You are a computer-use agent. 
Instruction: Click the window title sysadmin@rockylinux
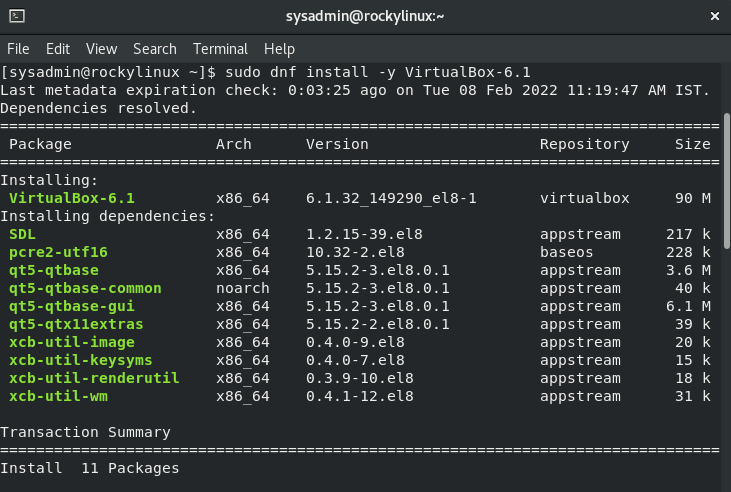[x=365, y=16]
